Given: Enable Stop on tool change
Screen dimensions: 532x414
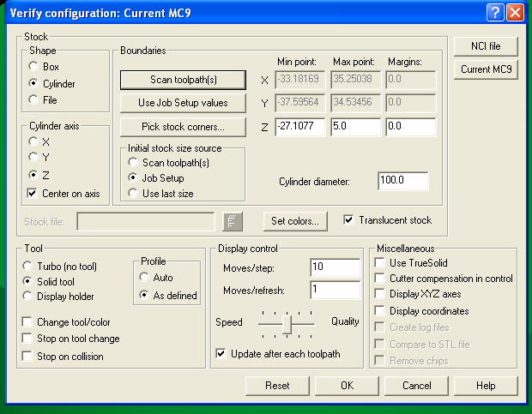Looking at the screenshot, I should [27, 338].
